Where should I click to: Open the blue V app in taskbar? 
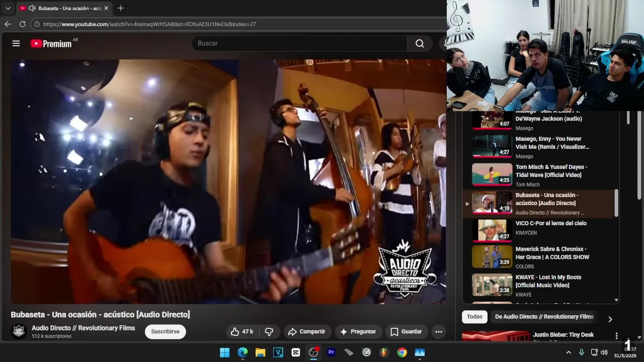coord(278,352)
